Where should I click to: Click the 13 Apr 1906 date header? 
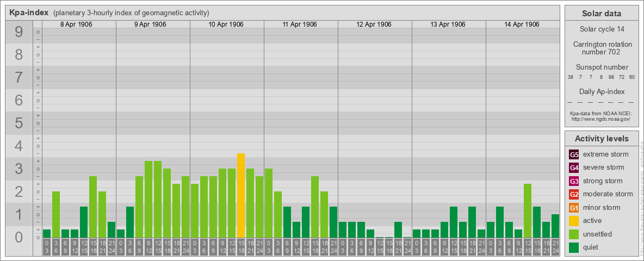448,24
